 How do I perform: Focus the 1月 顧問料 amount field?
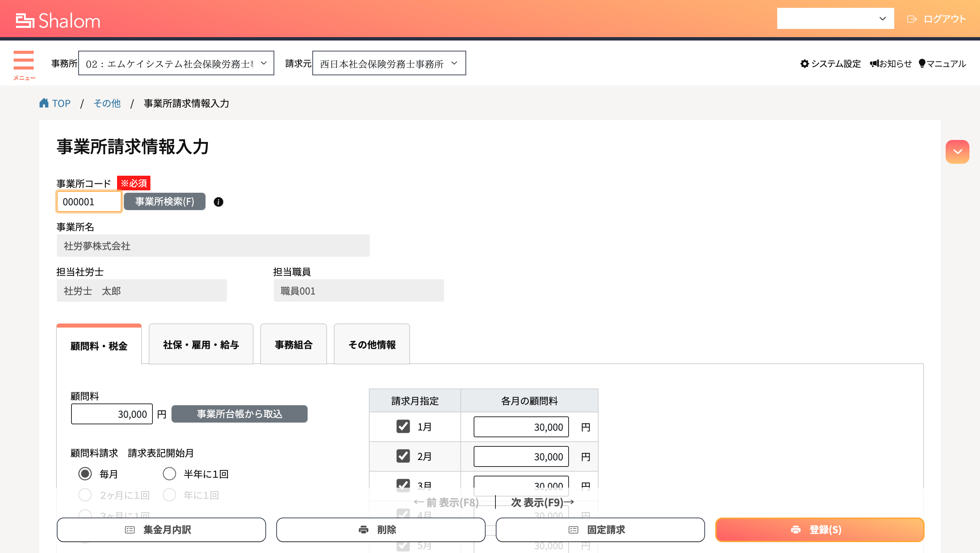tap(521, 427)
